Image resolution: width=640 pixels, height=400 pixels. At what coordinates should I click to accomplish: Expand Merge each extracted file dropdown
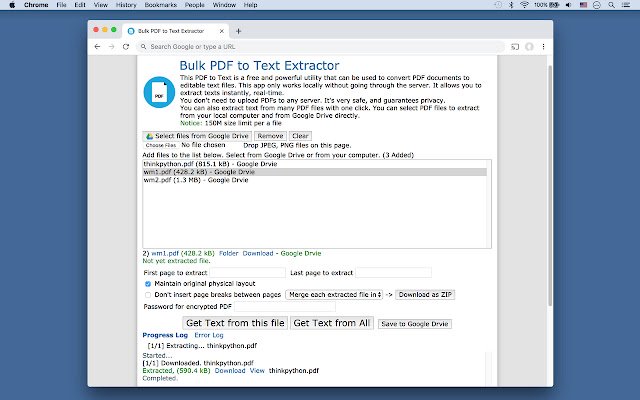click(x=334, y=295)
